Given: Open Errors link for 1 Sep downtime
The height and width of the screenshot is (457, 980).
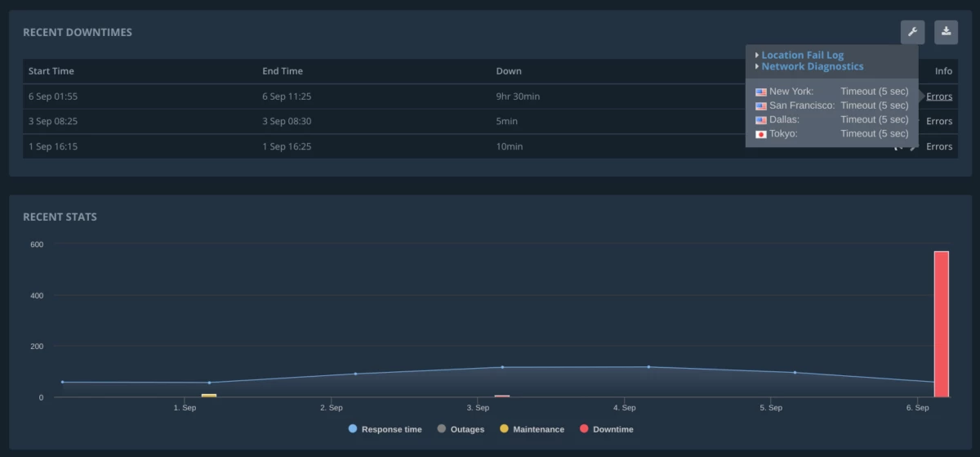Looking at the screenshot, I should (x=939, y=146).
